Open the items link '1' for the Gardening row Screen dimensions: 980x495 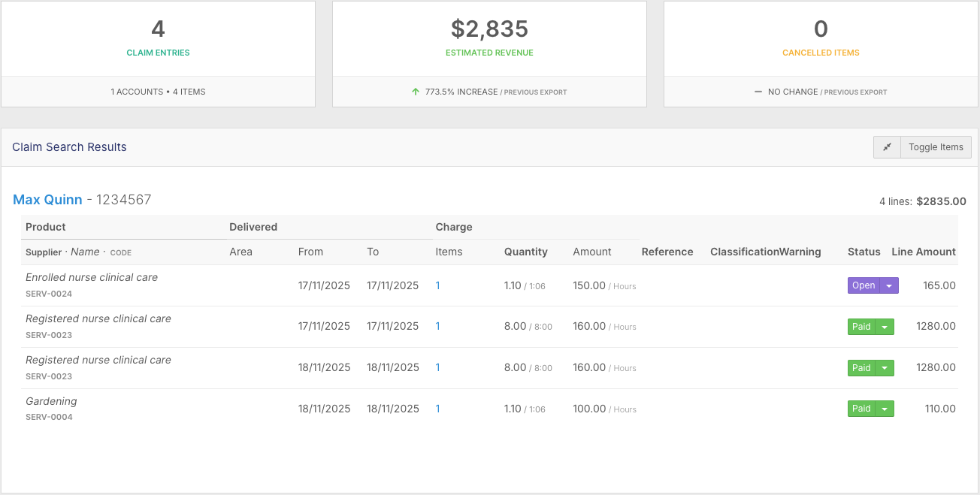click(438, 409)
